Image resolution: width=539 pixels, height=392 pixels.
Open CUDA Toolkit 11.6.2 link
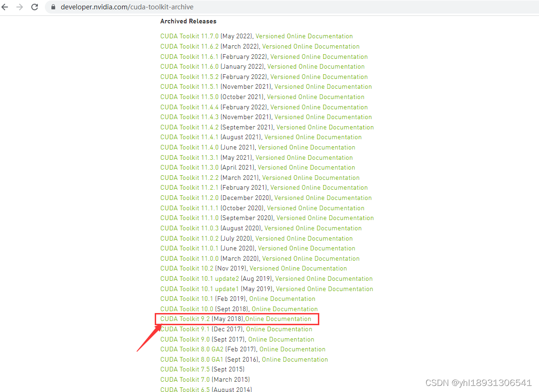[x=189, y=46]
